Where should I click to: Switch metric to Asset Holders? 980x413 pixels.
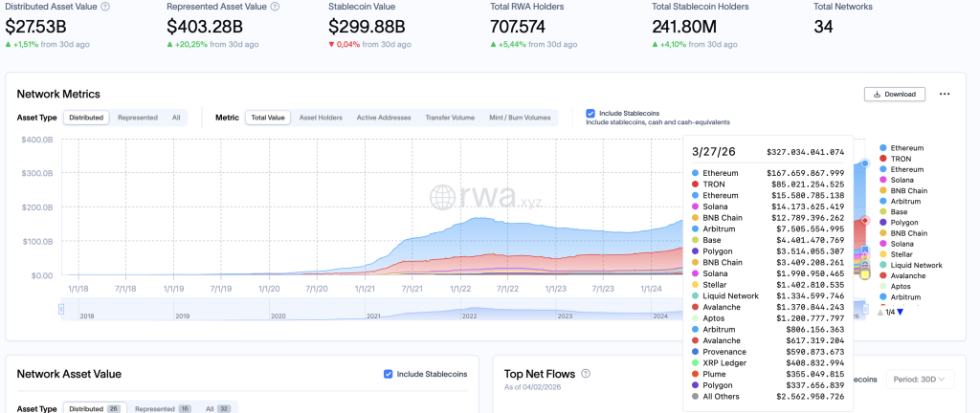[x=321, y=118]
